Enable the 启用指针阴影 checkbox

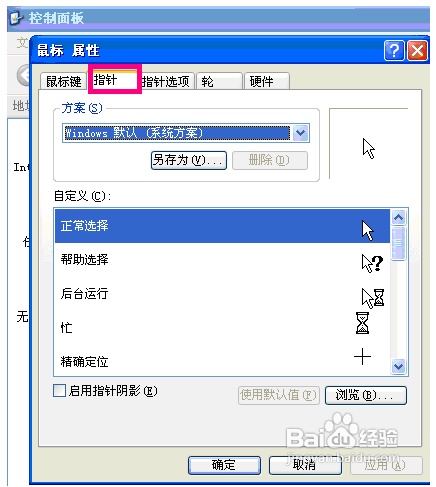[59, 390]
